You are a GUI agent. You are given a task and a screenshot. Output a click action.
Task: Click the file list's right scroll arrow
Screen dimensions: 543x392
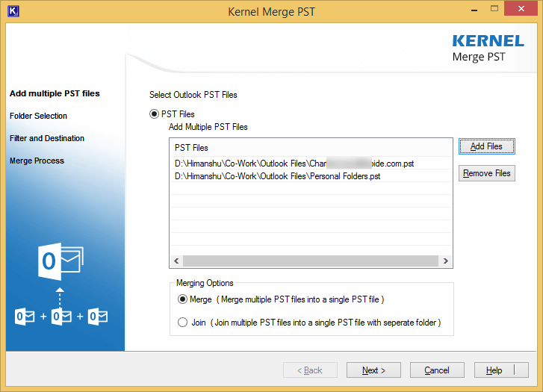(446, 261)
